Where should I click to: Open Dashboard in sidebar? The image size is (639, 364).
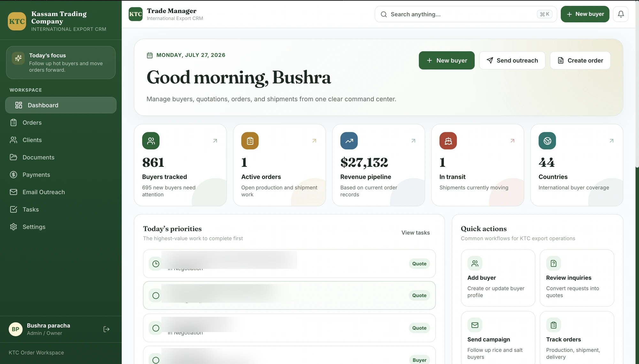click(x=61, y=105)
